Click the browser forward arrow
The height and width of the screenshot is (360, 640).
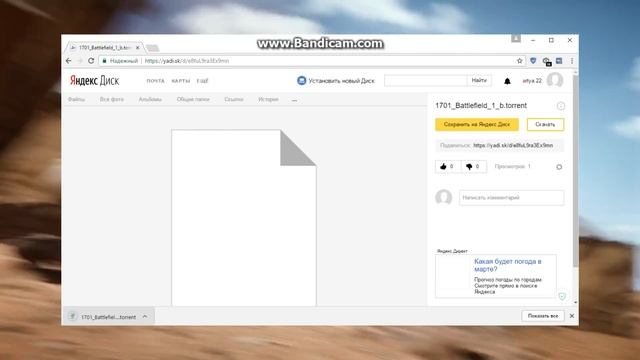80,61
